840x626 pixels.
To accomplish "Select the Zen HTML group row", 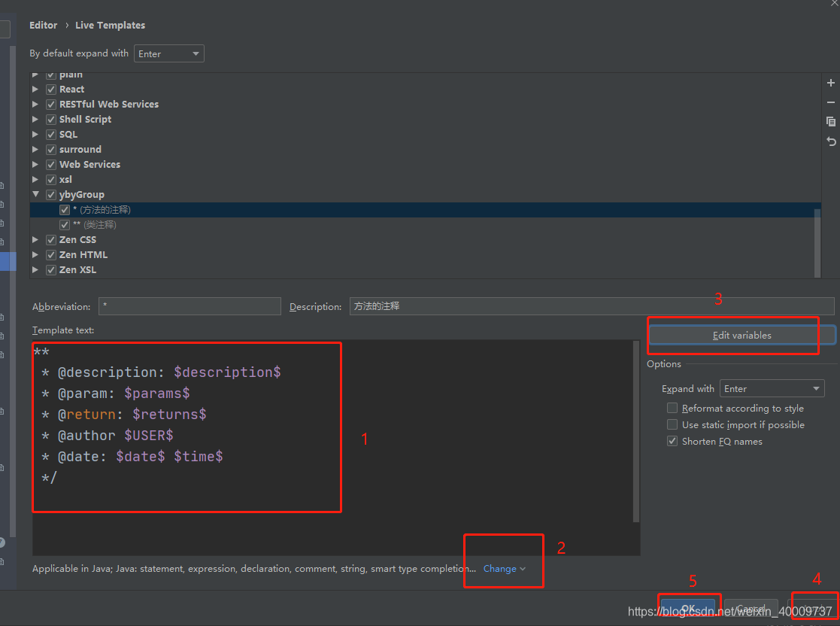I will point(426,254).
